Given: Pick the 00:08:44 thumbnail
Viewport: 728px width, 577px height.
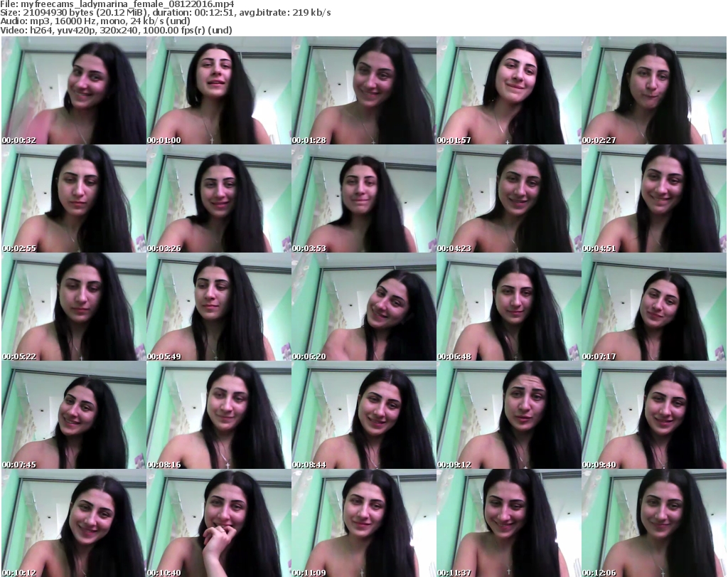Looking at the screenshot, I should [363, 415].
